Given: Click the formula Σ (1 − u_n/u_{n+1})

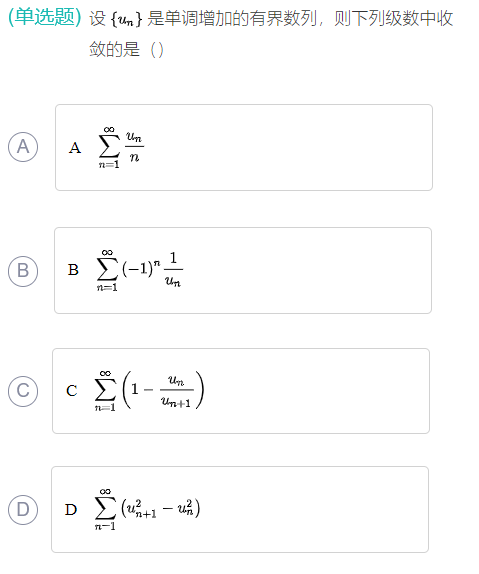Looking at the screenshot, I should point(149,391).
